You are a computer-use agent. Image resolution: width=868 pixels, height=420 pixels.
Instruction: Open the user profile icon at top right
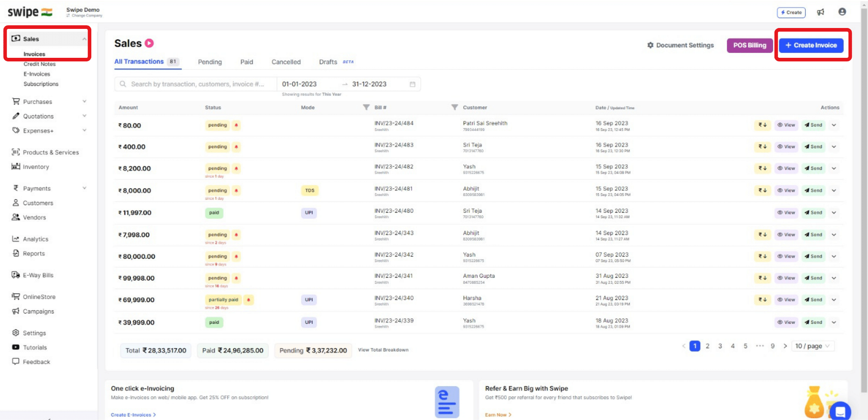(842, 12)
